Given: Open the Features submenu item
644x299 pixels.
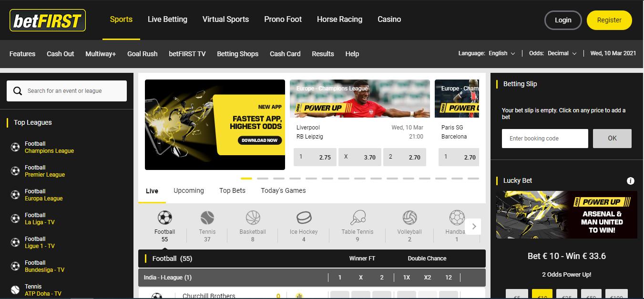Looking at the screenshot, I should pyautogui.click(x=22, y=54).
